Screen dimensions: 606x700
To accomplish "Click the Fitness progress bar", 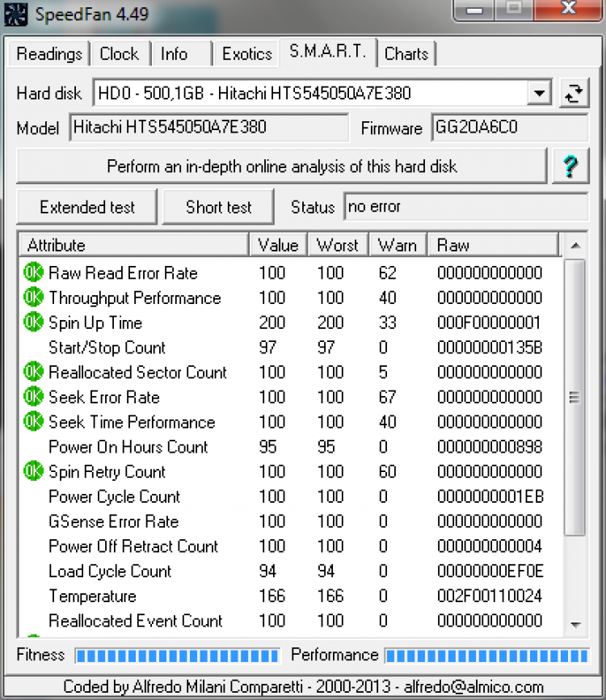I will click(x=178, y=656).
